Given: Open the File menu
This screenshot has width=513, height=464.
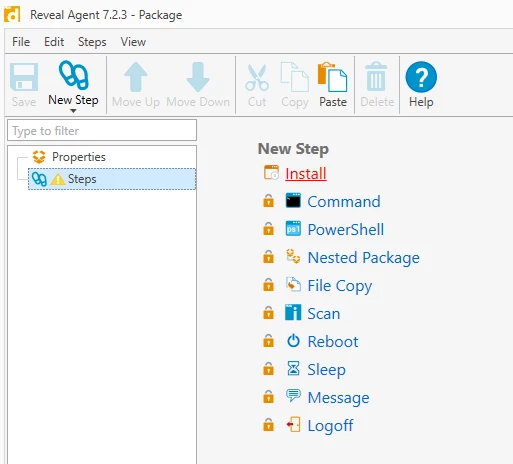Looking at the screenshot, I should (21, 42).
